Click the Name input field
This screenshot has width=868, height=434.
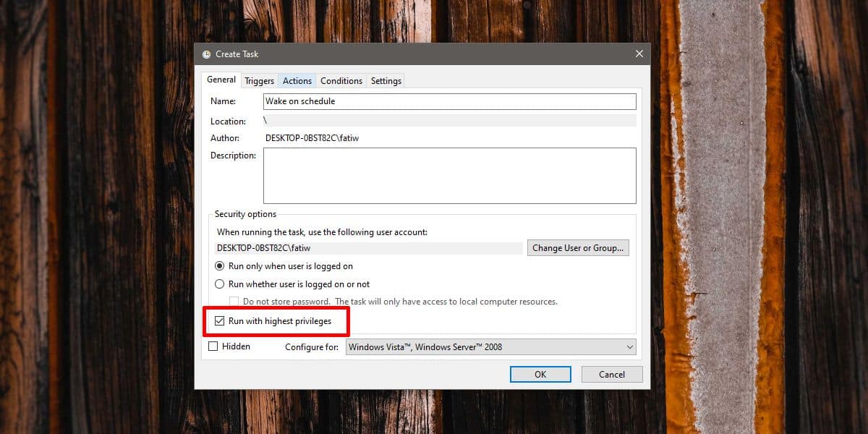point(450,101)
